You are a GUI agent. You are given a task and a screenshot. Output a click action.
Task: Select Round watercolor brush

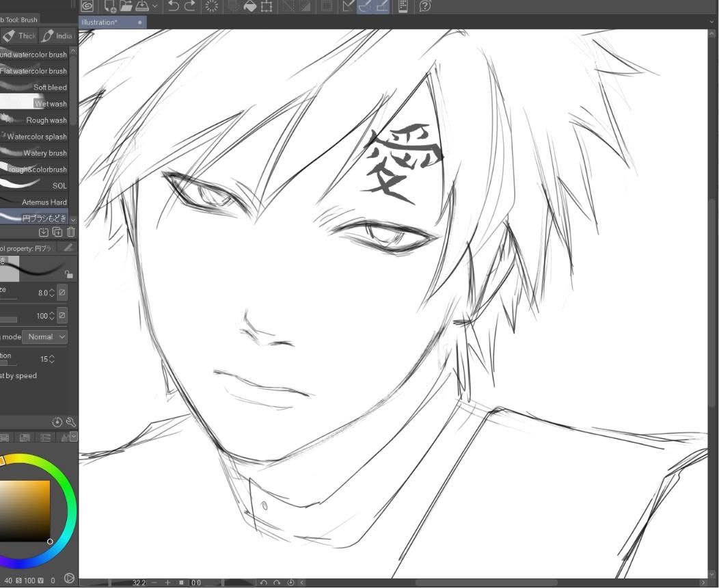coord(34,54)
